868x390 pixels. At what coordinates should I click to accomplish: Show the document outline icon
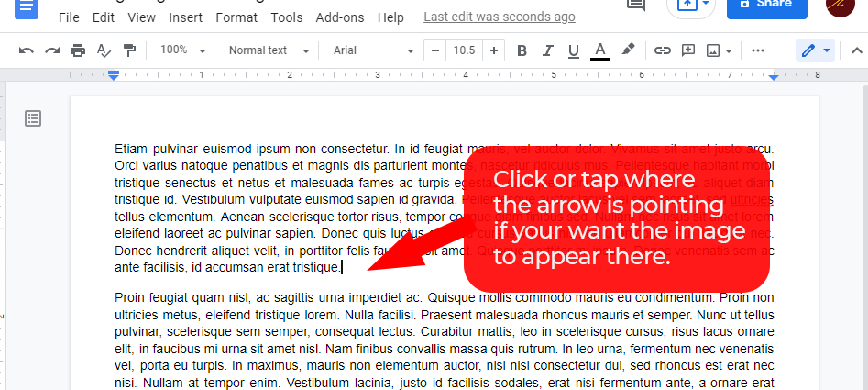tap(33, 118)
